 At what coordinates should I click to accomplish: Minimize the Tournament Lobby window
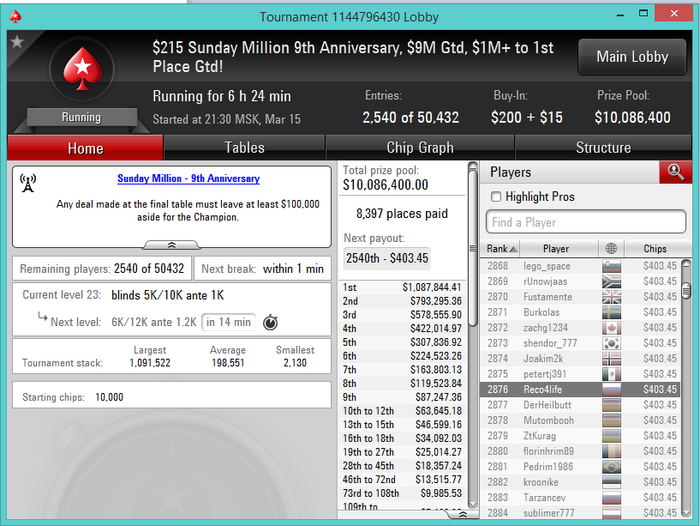(620, 15)
